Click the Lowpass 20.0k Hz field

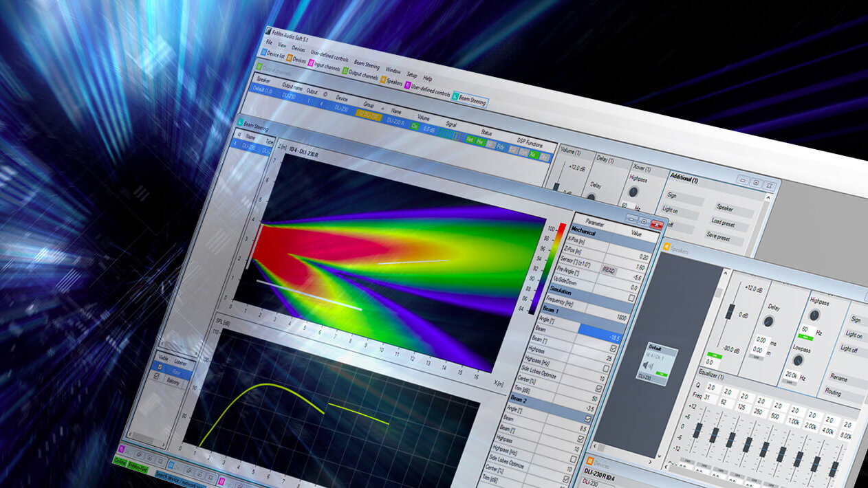792,375
